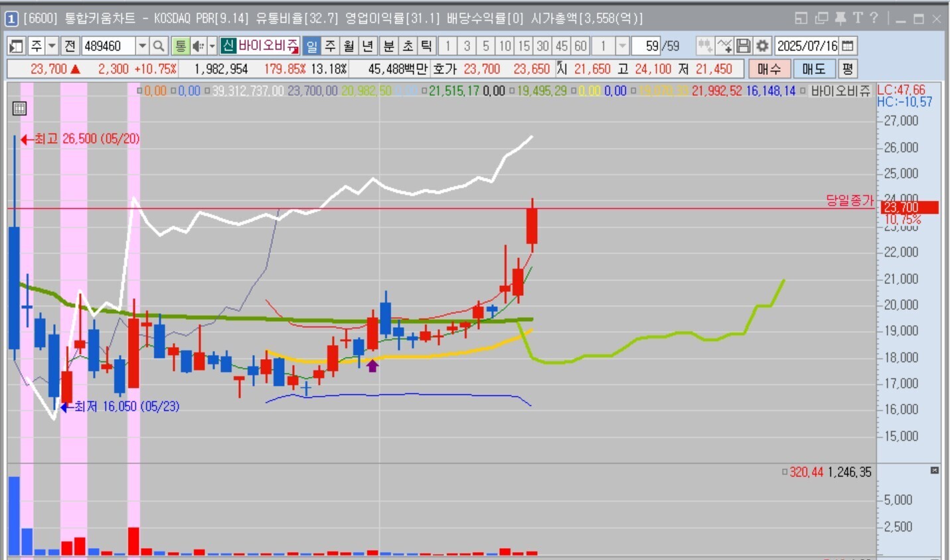The height and width of the screenshot is (560, 950).
Task: Save the chart with floppy disk icon
Action: pyautogui.click(x=744, y=46)
